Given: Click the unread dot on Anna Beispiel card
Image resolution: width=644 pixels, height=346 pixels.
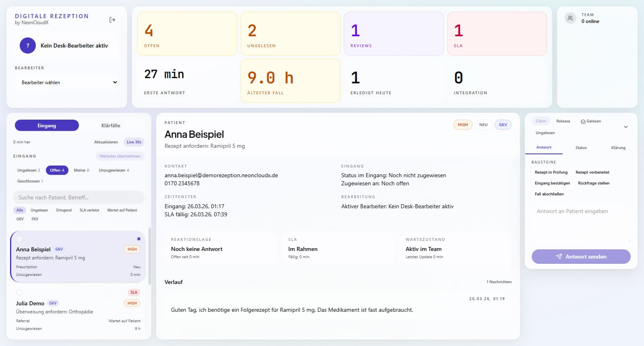Looking at the screenshot, I should [x=139, y=239].
